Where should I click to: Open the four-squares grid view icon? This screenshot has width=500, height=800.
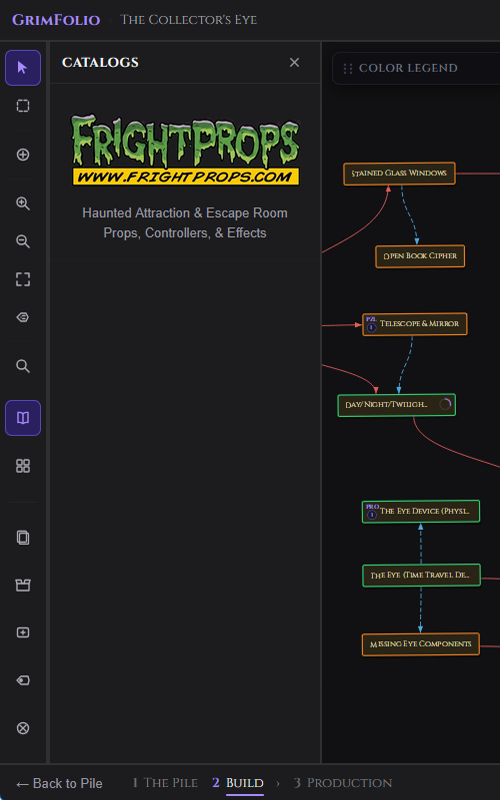click(x=23, y=466)
